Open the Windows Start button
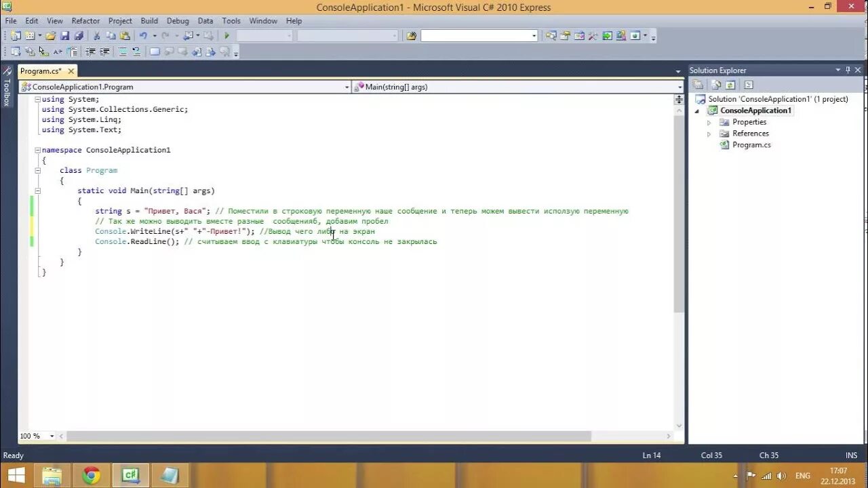Screen dimensions: 868x488 [16, 475]
